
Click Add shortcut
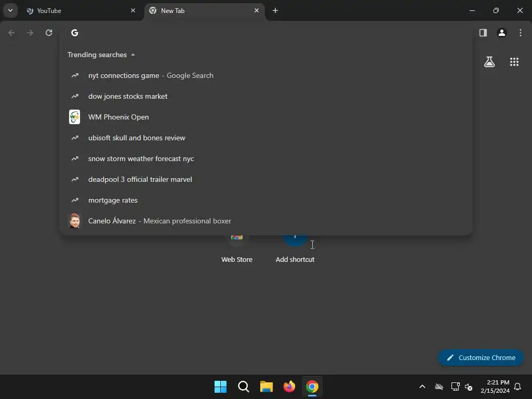pyautogui.click(x=295, y=249)
